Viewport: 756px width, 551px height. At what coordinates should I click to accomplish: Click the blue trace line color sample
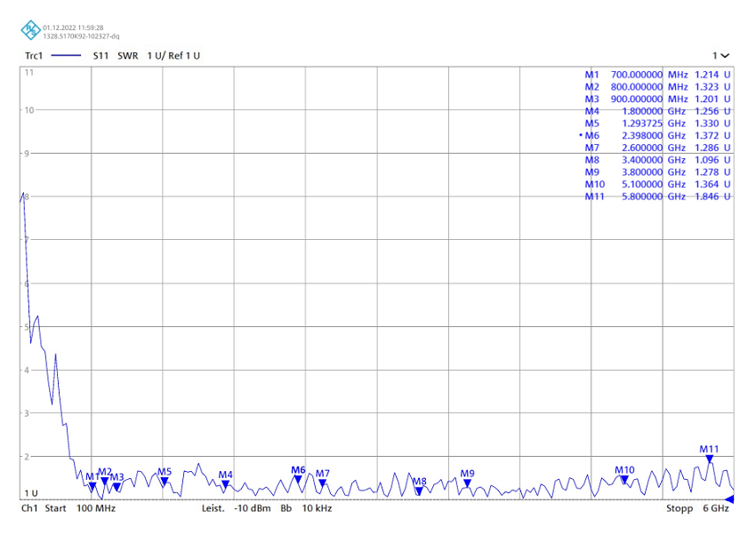[66, 56]
